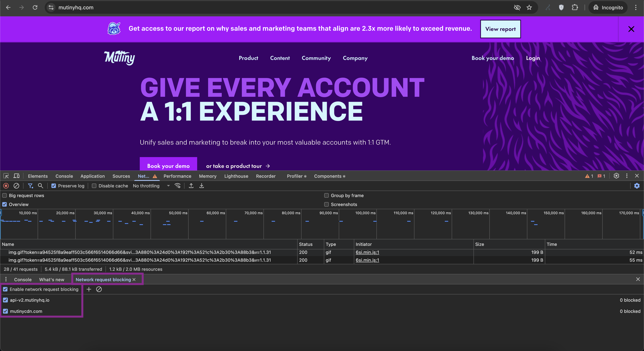Screen dimensions: 644x351
Task: Open the No throttling dropdown
Action: pyautogui.click(x=151, y=186)
